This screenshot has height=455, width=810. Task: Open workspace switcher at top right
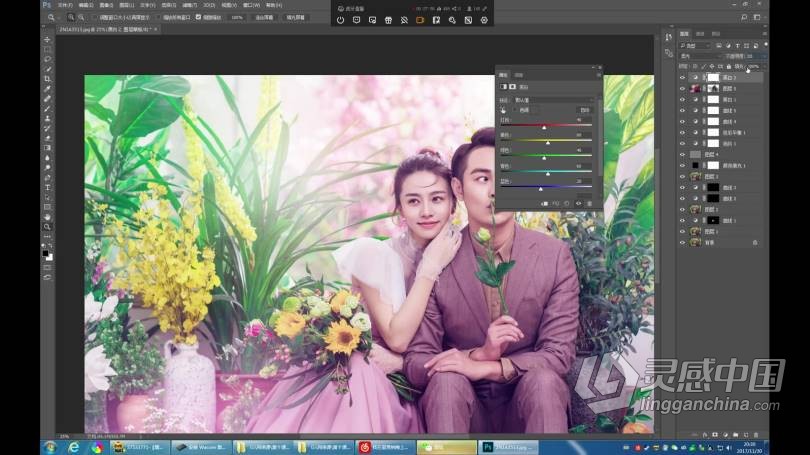coord(757,17)
